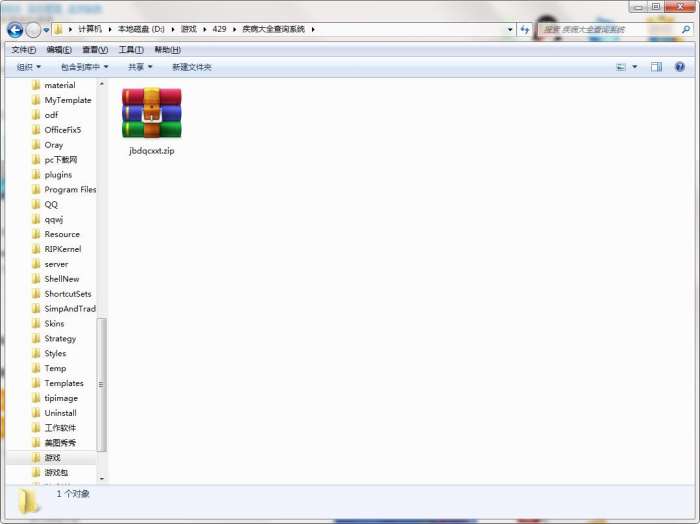Open the view options dropdown arrow
The height and width of the screenshot is (524, 700).
click(x=635, y=67)
